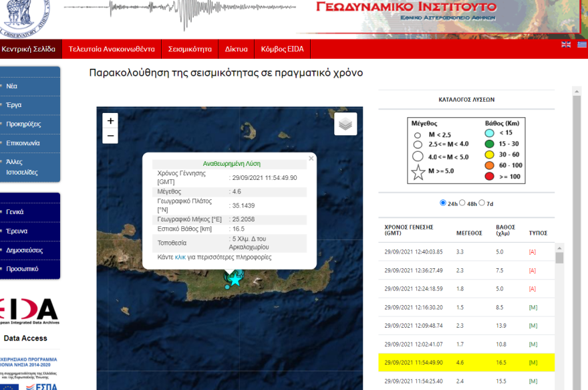Open the Κόμβος EIDA dropdown
The image size is (588, 390).
click(x=283, y=49)
